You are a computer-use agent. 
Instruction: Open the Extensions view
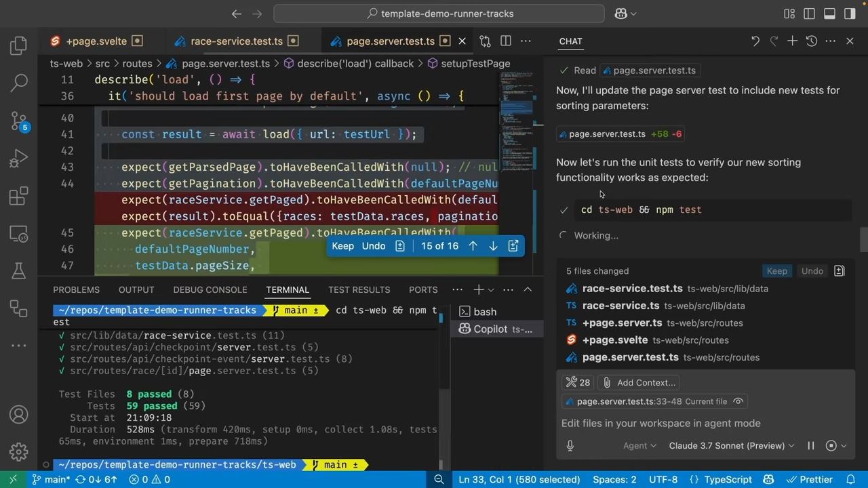18,197
